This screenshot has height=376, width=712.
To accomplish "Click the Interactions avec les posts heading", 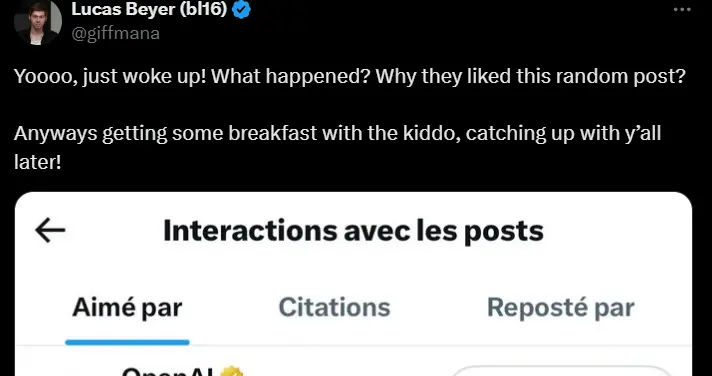I will pyautogui.click(x=353, y=231).
